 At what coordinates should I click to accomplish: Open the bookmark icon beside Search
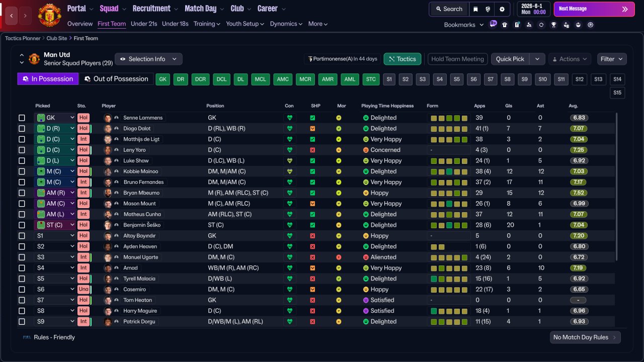tap(476, 9)
